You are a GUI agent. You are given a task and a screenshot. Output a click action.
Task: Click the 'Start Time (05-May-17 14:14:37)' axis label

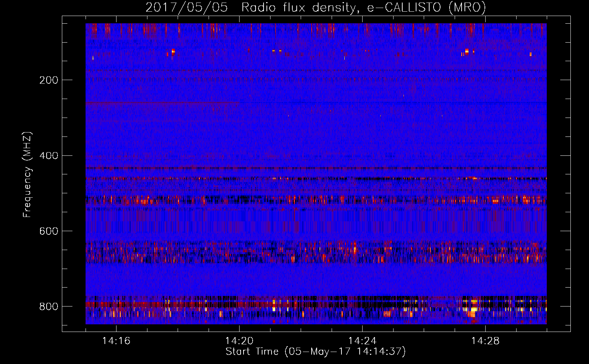pos(316,352)
